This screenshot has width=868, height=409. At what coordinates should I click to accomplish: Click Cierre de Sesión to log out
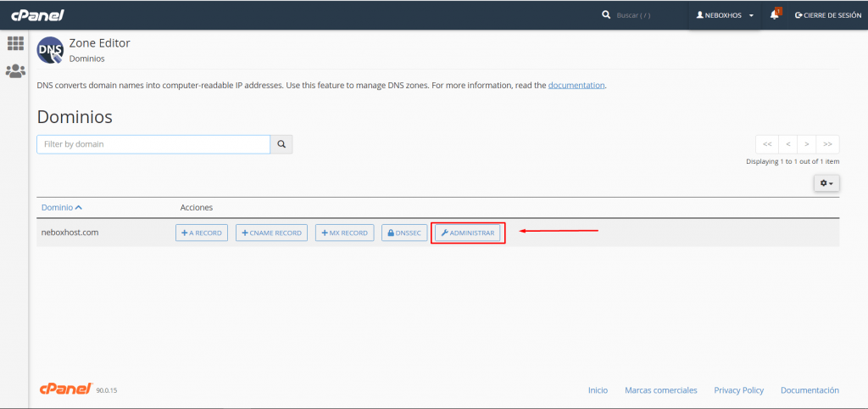click(827, 15)
